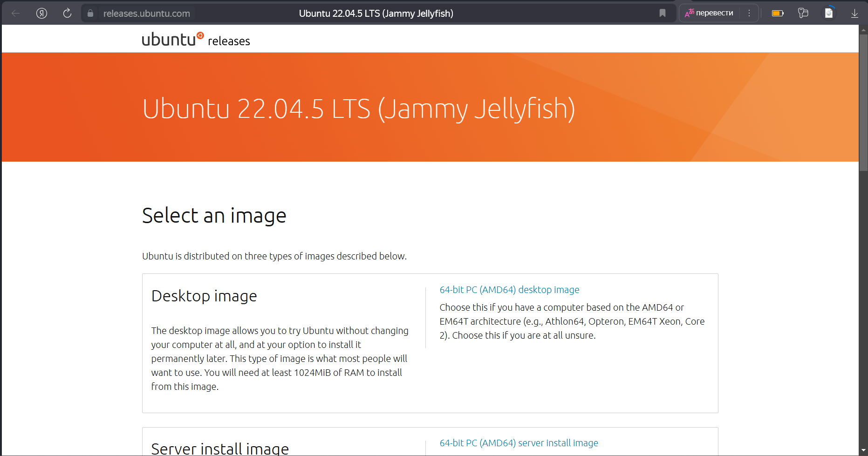
Task: Click the 'Choose this if you have a computer' paragraph
Action: coord(572,321)
